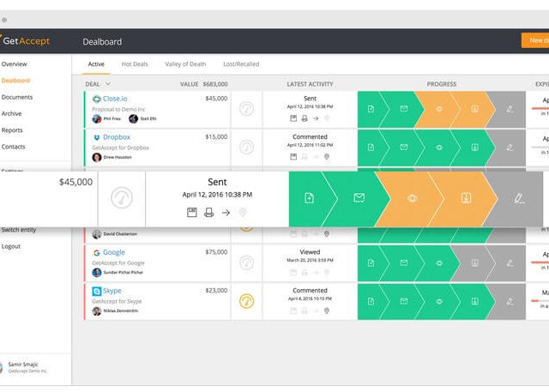This screenshot has width=549, height=392.
Task: Open the Valley of Death tab
Action: point(185,64)
